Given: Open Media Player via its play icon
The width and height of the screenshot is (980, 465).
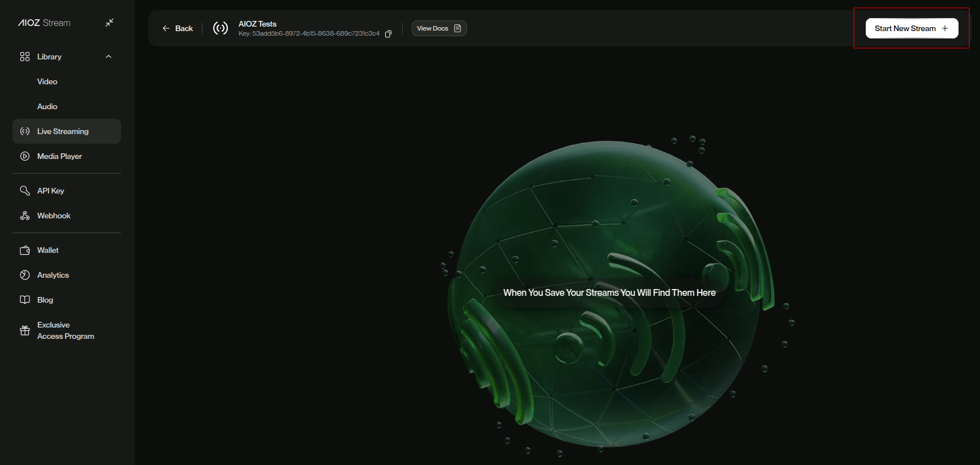Looking at the screenshot, I should 25,156.
